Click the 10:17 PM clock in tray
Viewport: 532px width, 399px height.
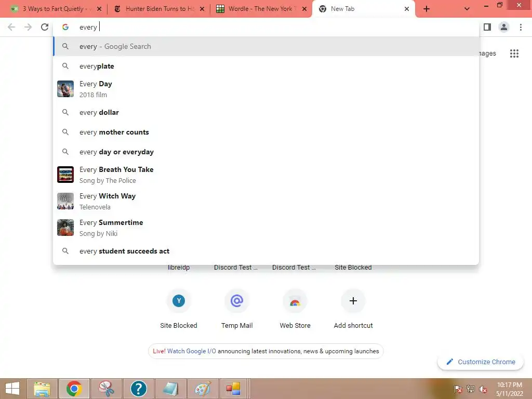[x=509, y=385]
